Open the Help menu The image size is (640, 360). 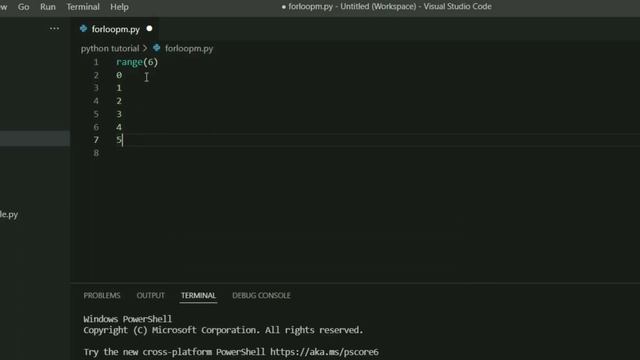(119, 7)
